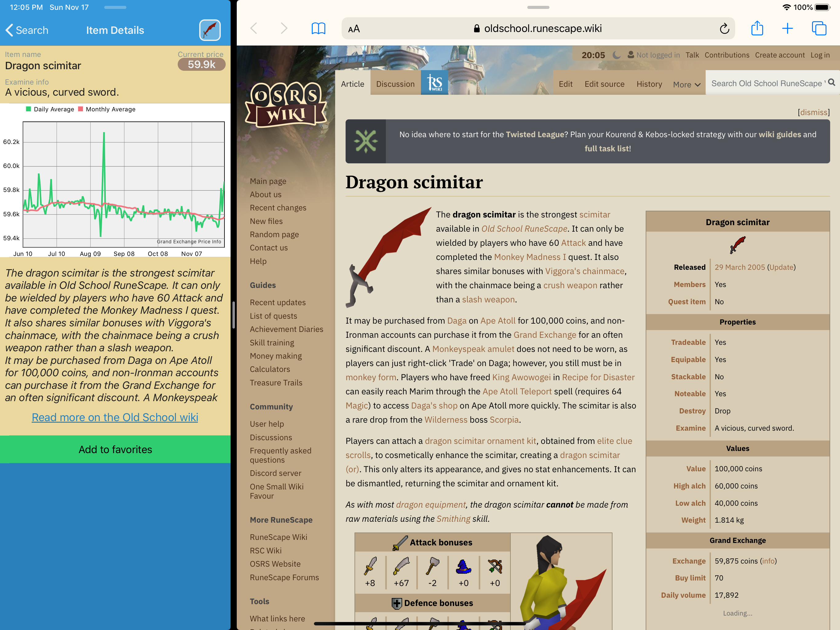The width and height of the screenshot is (840, 630).
Task: Open the 29 March 2005 release link
Action: pos(739,267)
